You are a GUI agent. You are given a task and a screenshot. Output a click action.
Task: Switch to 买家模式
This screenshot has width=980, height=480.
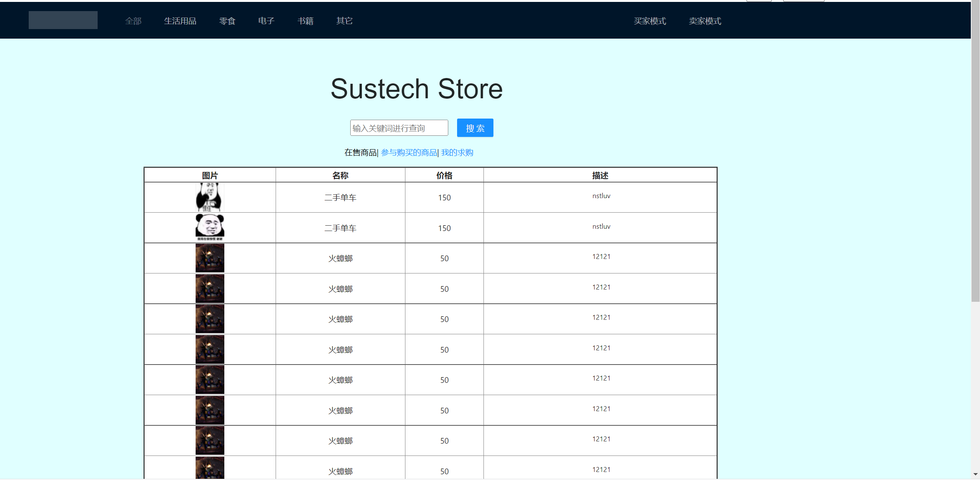650,21
